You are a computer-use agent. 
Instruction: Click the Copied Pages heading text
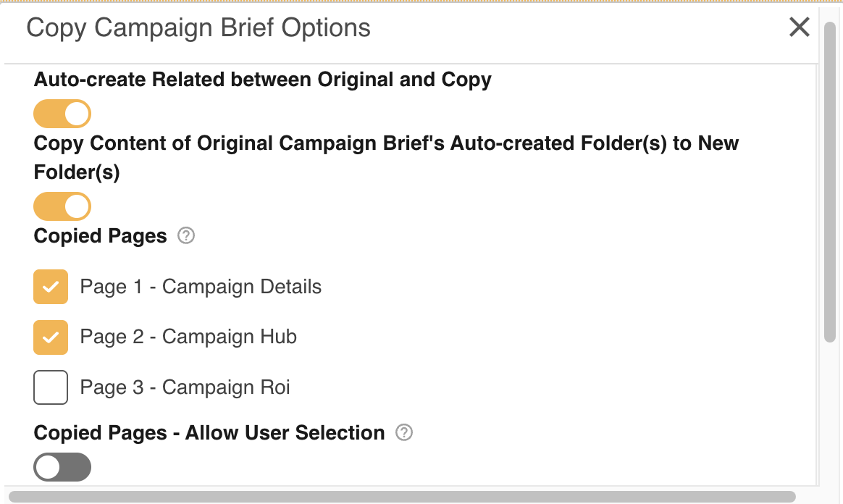(100, 236)
